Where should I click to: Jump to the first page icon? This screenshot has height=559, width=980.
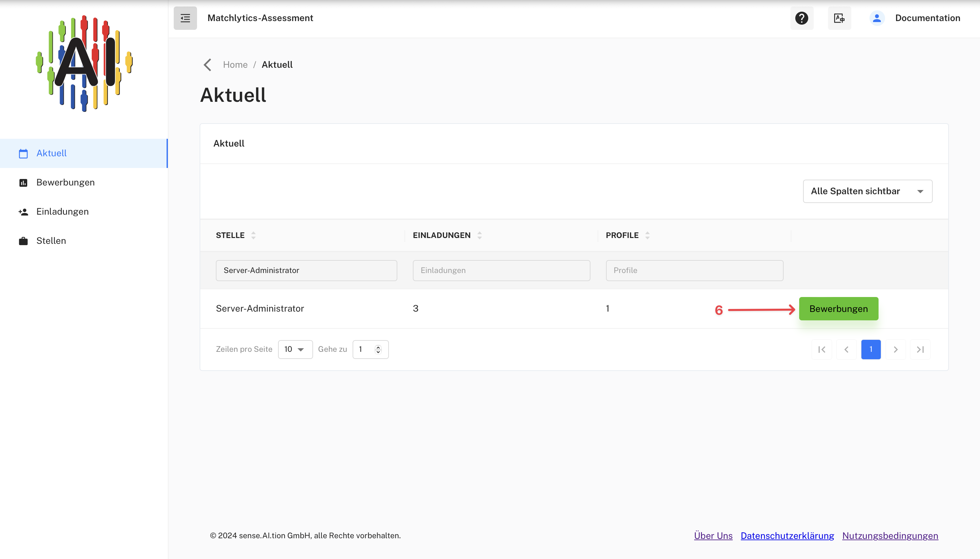coord(822,350)
